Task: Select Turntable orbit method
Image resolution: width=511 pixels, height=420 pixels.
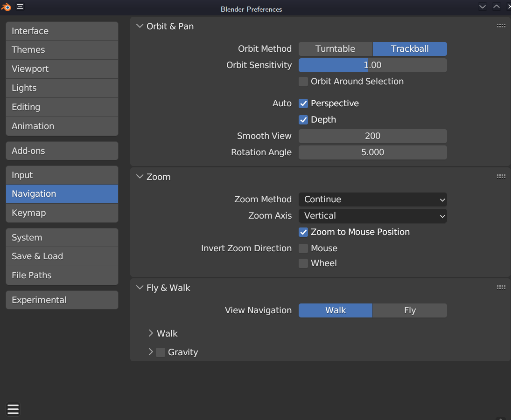Action: 335,49
